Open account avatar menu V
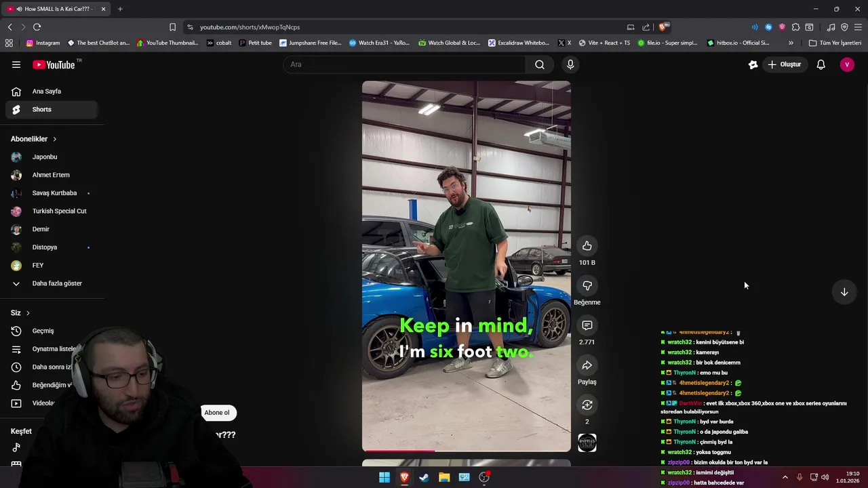 click(847, 64)
